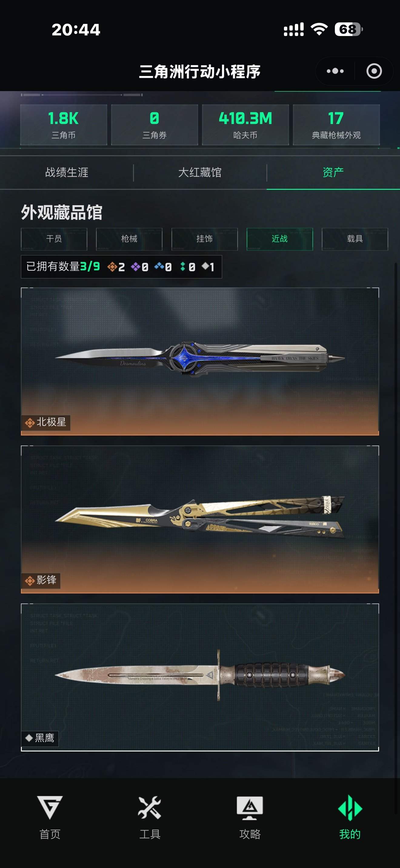Filter collection by 枪械

point(129,239)
